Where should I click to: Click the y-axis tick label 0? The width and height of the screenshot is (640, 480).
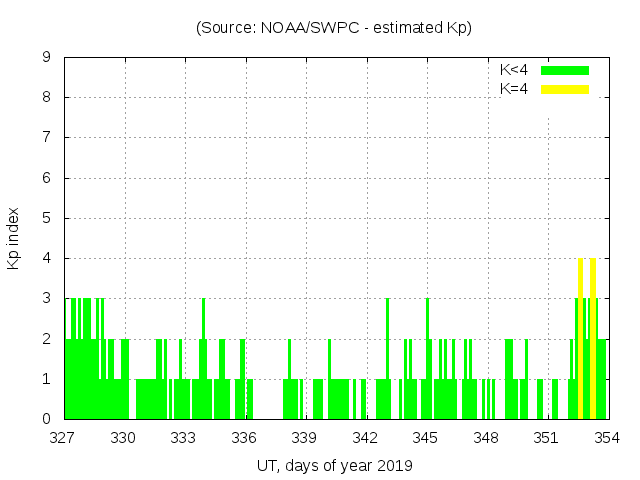[46, 419]
